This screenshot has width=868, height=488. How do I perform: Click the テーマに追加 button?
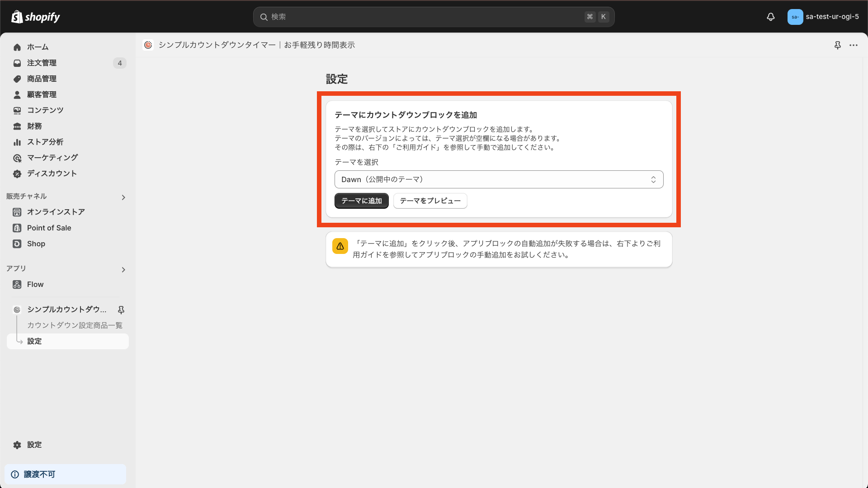361,201
